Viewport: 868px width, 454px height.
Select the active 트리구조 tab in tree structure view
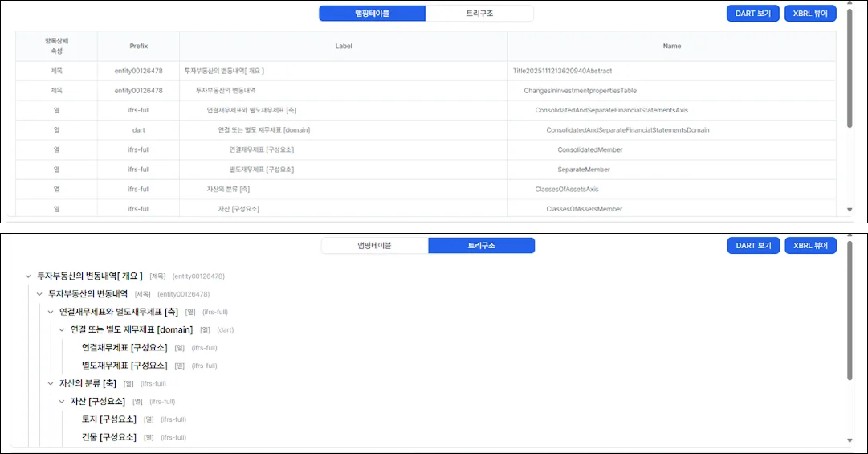coord(481,245)
